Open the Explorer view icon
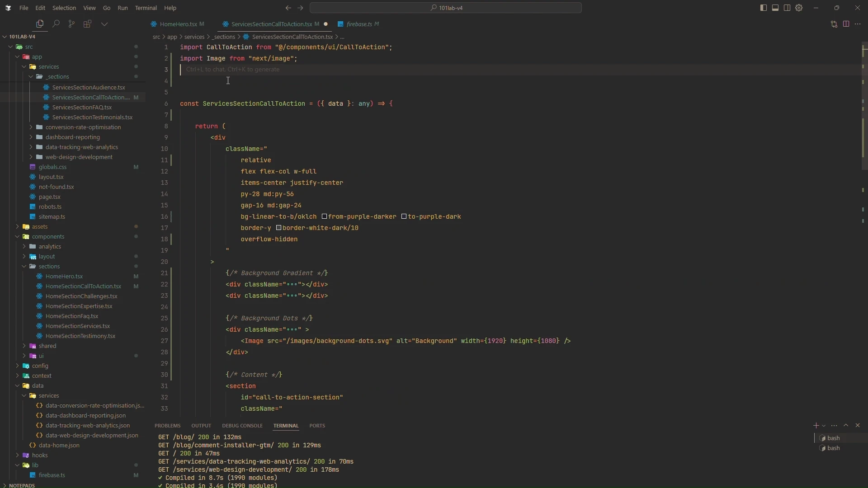The width and height of the screenshot is (868, 488). pyautogui.click(x=40, y=24)
